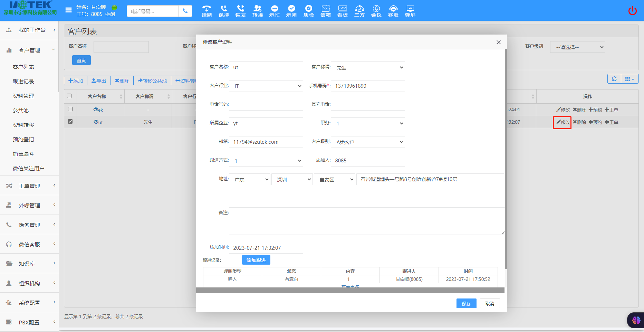Click the 弹屏 screen-pop icon

(410, 10)
